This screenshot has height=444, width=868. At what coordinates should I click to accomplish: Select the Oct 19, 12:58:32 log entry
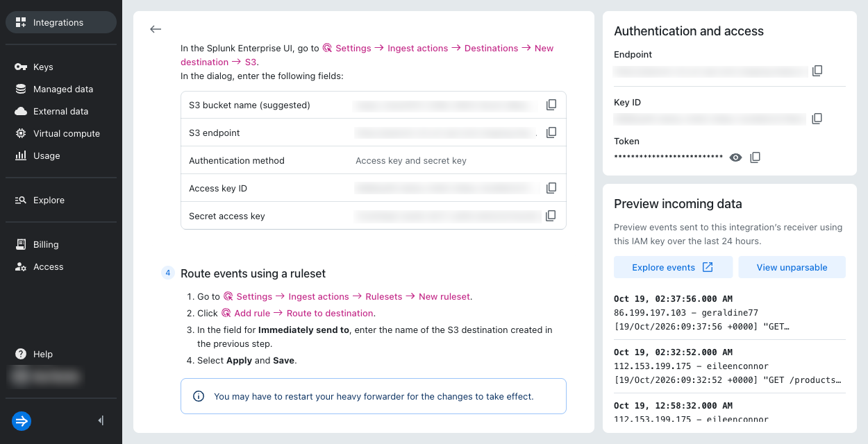730,412
